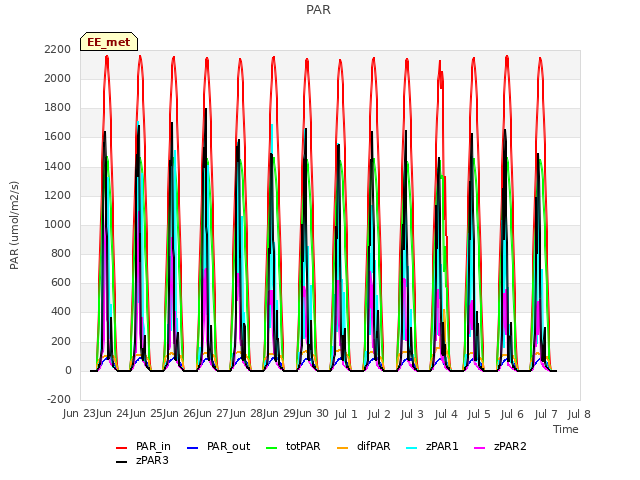Toggle the difPAR legend label
The height and width of the screenshot is (480, 640).
tap(373, 447)
